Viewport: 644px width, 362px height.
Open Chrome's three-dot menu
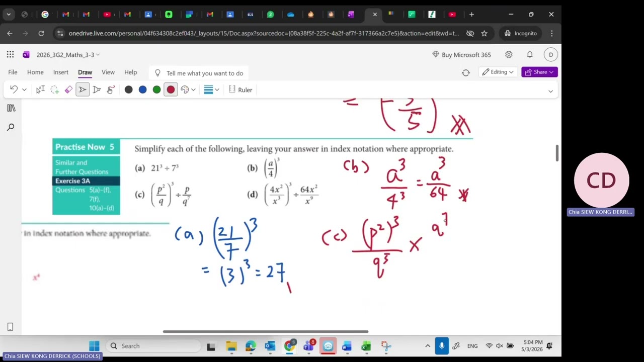552,33
